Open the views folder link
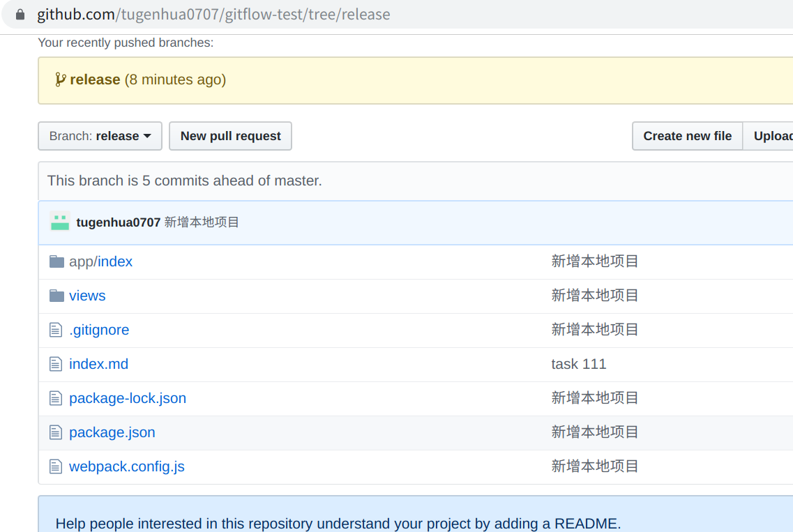This screenshot has height=532, width=793. coord(87,296)
